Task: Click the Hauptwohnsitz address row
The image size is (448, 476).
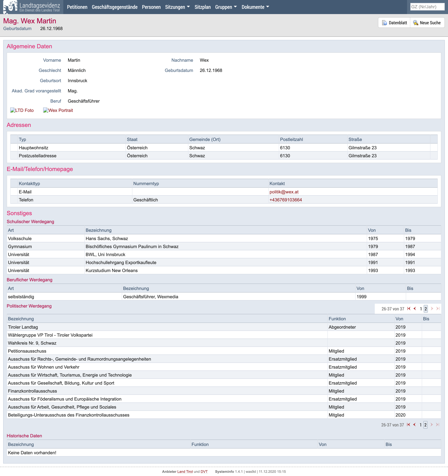Action: click(x=224, y=148)
